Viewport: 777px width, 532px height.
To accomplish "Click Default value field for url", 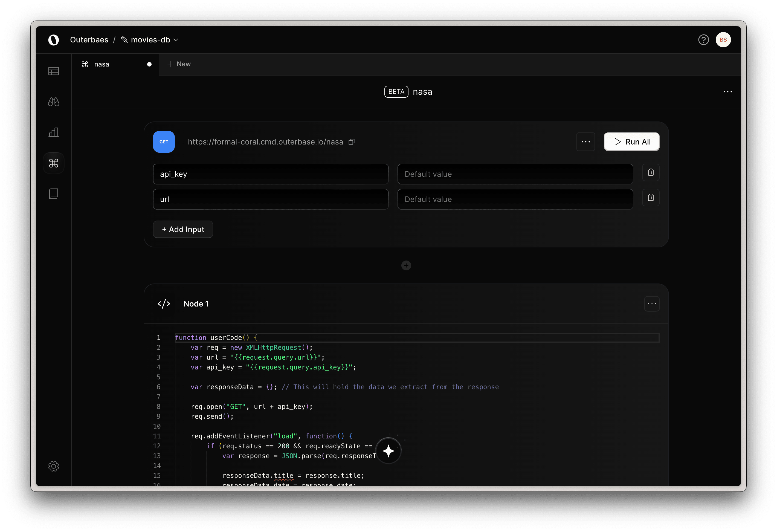I will click(515, 199).
